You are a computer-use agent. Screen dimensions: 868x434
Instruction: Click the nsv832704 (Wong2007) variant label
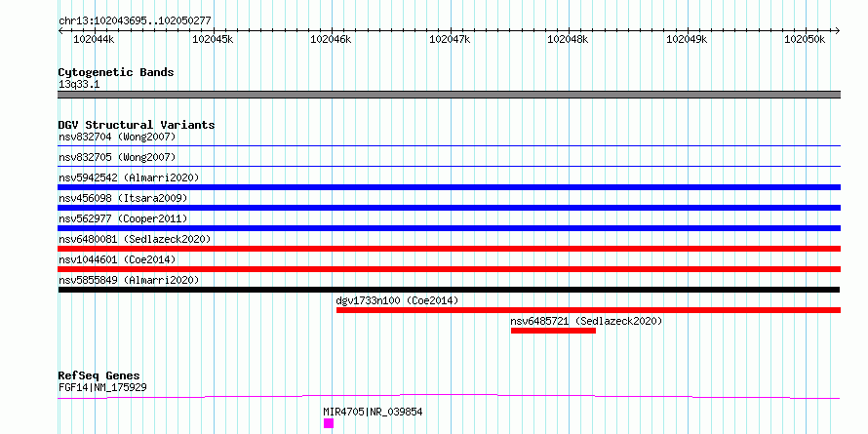(117, 137)
